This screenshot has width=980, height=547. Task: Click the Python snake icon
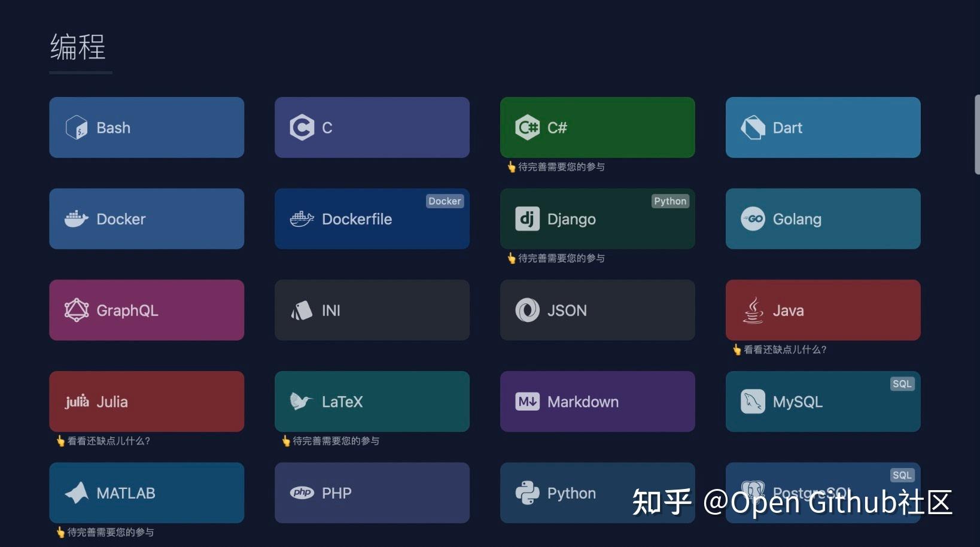click(527, 493)
